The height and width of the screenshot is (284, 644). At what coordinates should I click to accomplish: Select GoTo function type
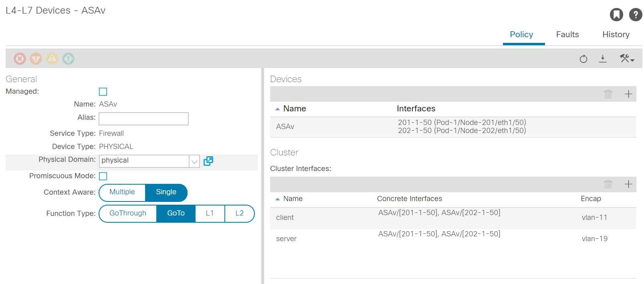coord(176,214)
